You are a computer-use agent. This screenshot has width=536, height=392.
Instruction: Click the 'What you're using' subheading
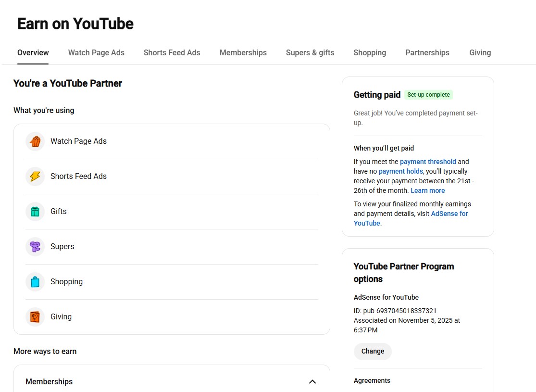click(x=44, y=111)
